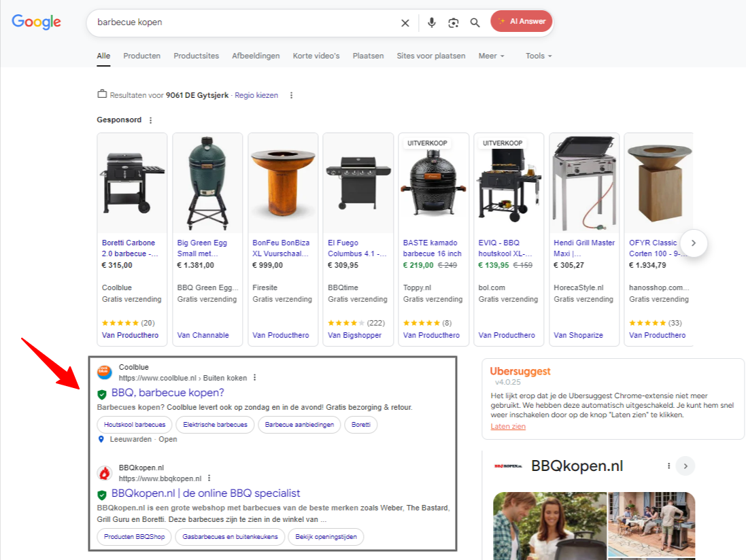746x560 pixels.
Task: Click the Van Bigshopper link
Action: tap(354, 335)
